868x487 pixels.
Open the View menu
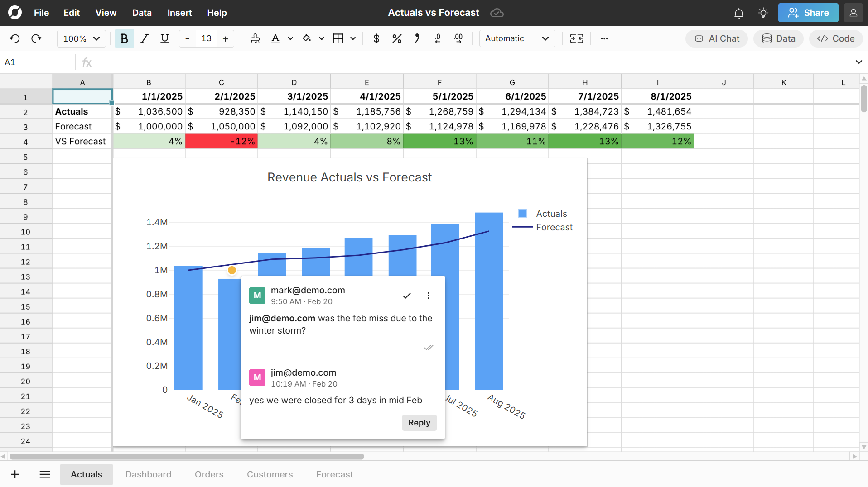click(x=106, y=13)
